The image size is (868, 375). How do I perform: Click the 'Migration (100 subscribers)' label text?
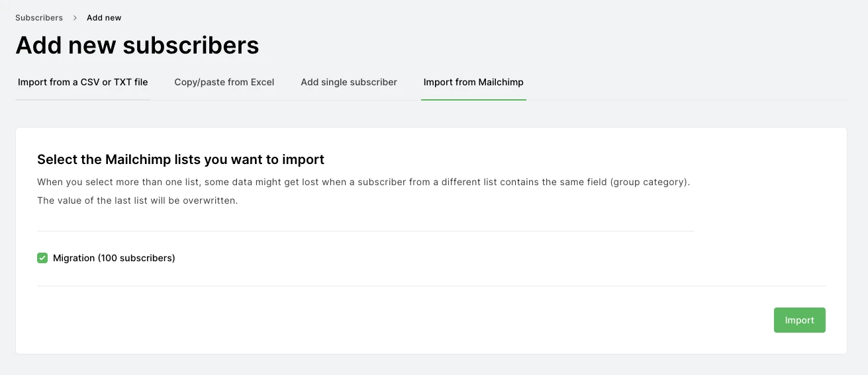(114, 258)
